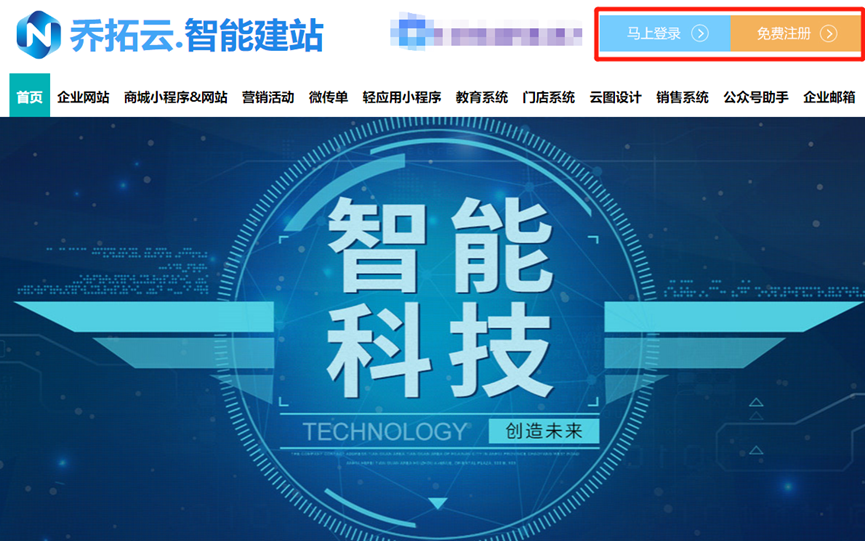Open the 教育系统 menu item
The width and height of the screenshot is (865, 541).
point(482,98)
